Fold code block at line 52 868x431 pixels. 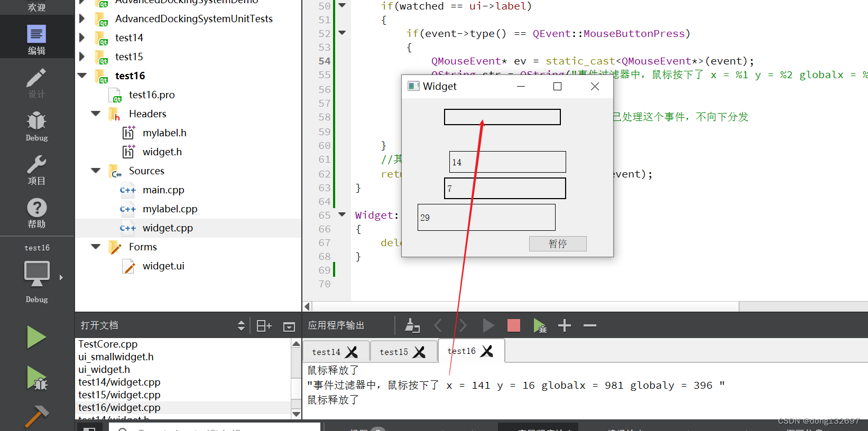pyautogui.click(x=342, y=33)
